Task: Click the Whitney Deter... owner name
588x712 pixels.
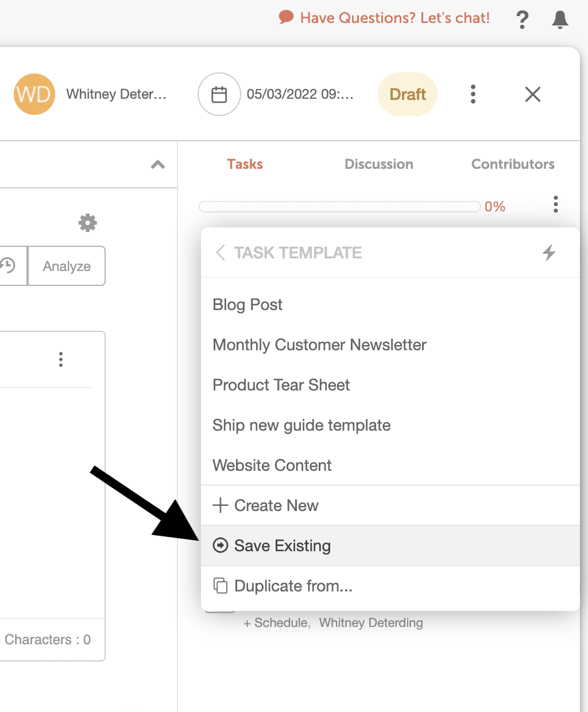Action: click(117, 94)
